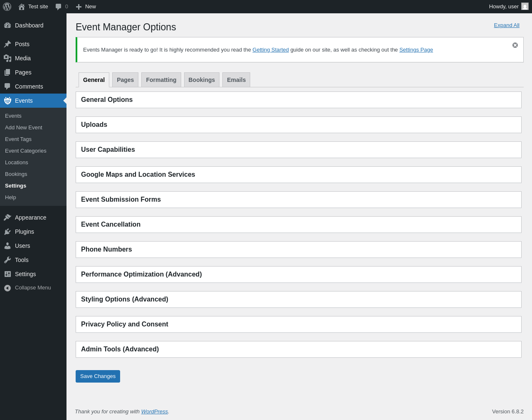This screenshot has height=420, width=532.
Task: Click the Save Changes button
Action: (x=98, y=376)
